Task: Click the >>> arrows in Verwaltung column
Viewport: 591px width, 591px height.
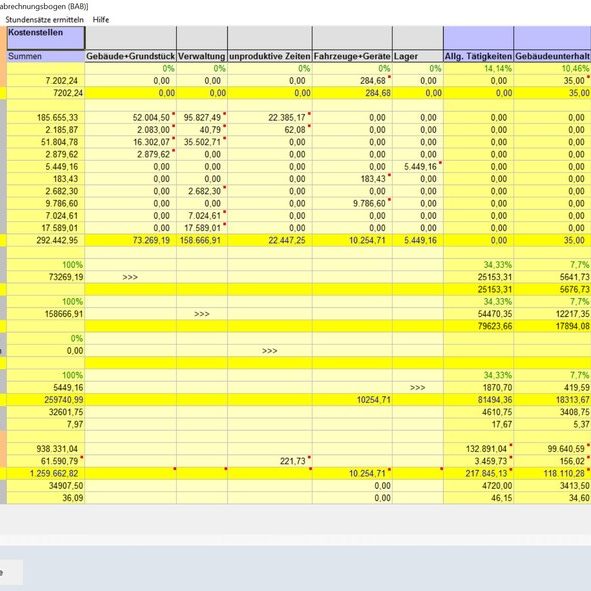Action: 202,314
